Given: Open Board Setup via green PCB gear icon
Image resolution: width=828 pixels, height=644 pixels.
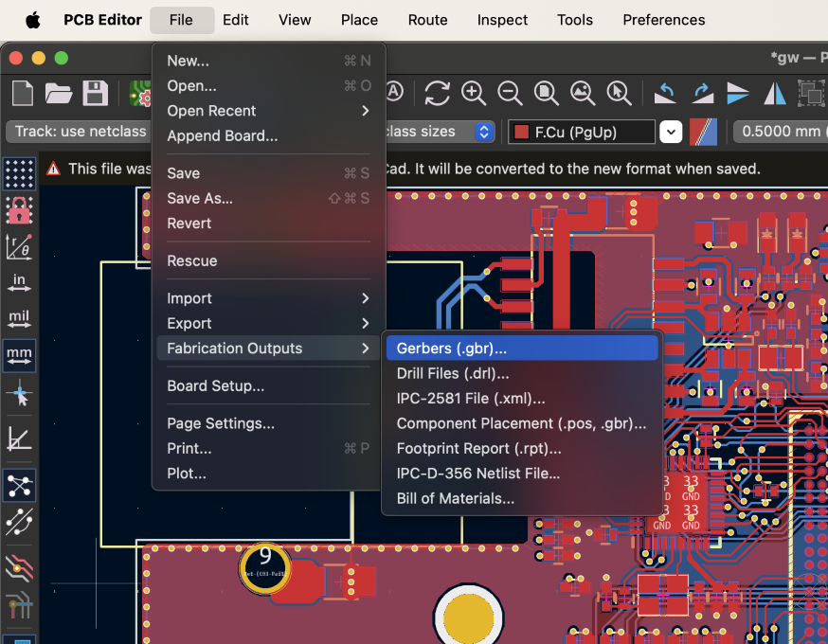Looking at the screenshot, I should 140,94.
